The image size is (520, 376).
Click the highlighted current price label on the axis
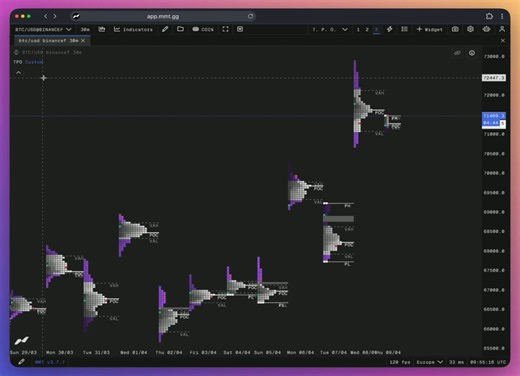click(494, 119)
